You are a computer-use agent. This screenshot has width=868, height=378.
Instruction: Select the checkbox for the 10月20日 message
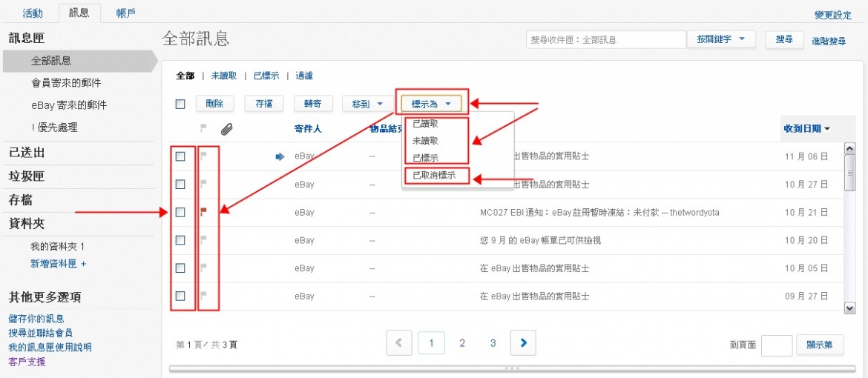coord(180,240)
